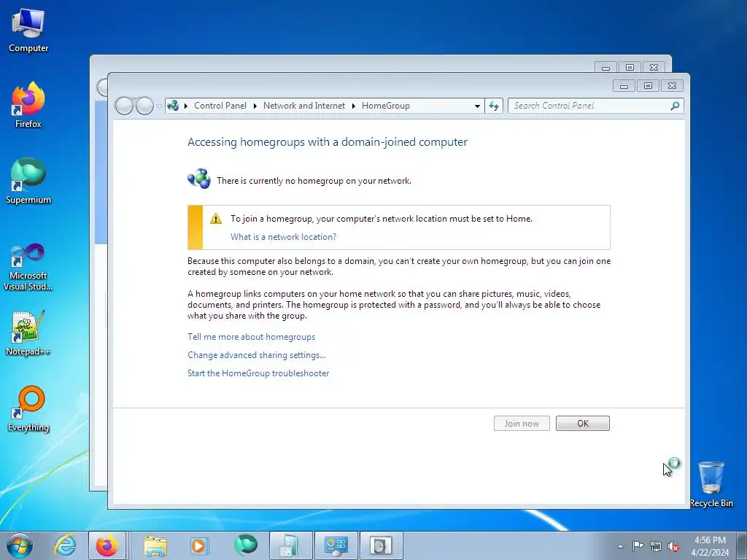Click the Show desktop button

pos(742,545)
